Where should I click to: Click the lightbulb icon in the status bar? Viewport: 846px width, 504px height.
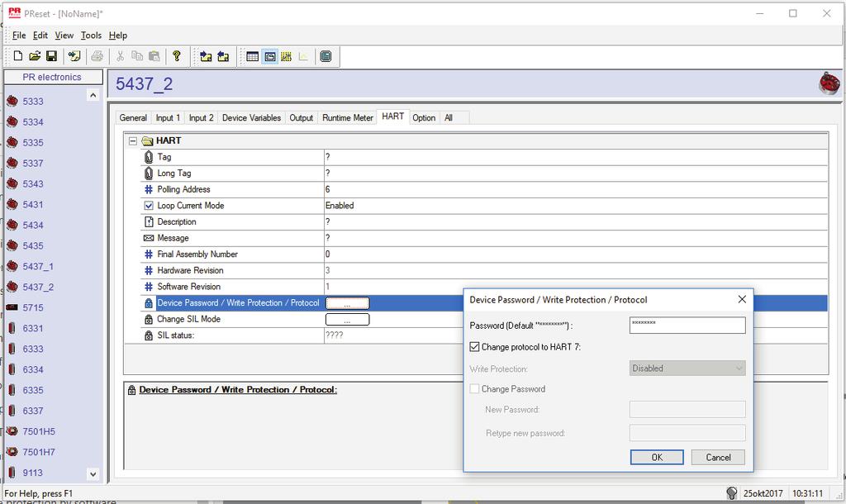[x=731, y=492]
